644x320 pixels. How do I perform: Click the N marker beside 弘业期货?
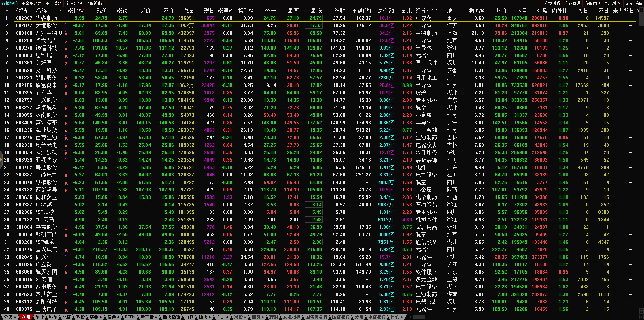pos(66,131)
